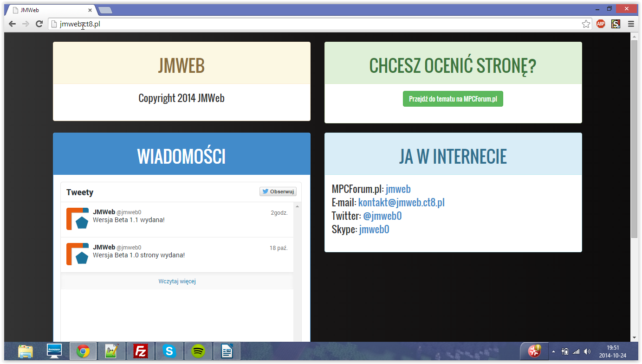
Task: Click the 'JA W INTERNECIE' panel heading
Action: (453, 156)
